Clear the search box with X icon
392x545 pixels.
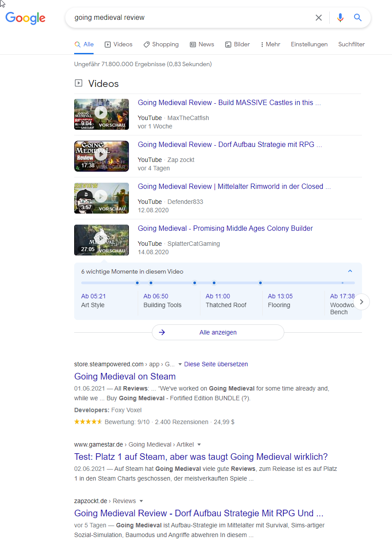pos(318,18)
